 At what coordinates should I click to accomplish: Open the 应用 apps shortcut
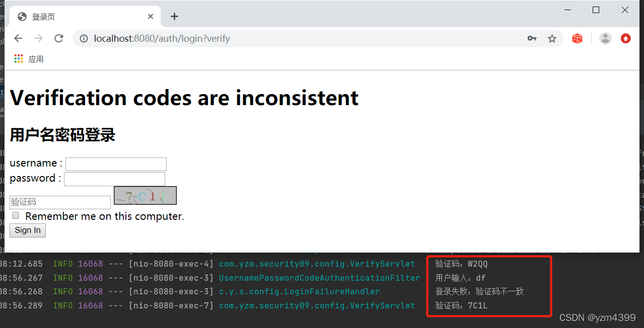point(29,59)
